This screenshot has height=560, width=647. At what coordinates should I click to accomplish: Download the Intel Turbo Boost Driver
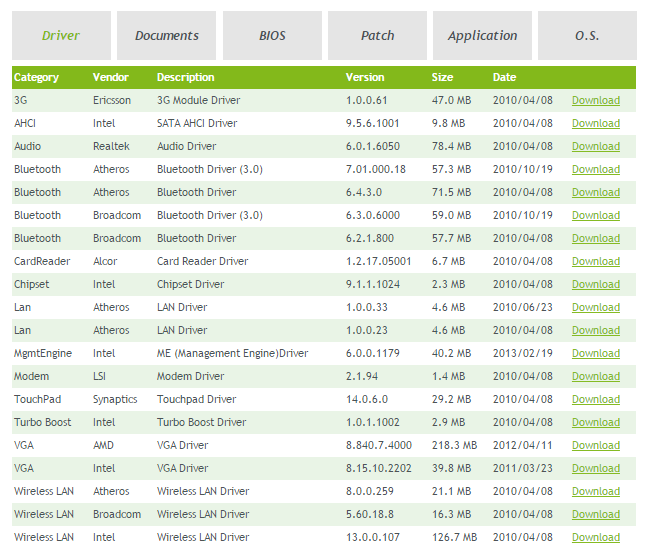(596, 423)
